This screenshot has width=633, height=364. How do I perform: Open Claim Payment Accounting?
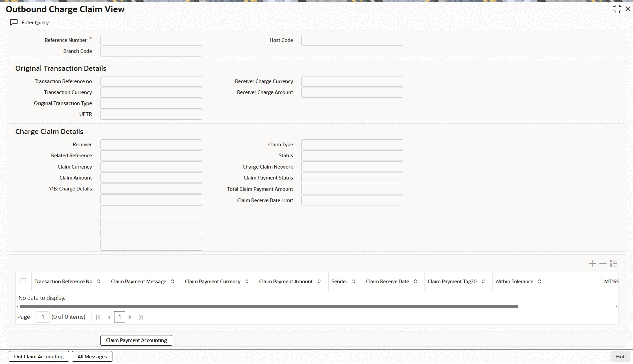[x=136, y=340]
